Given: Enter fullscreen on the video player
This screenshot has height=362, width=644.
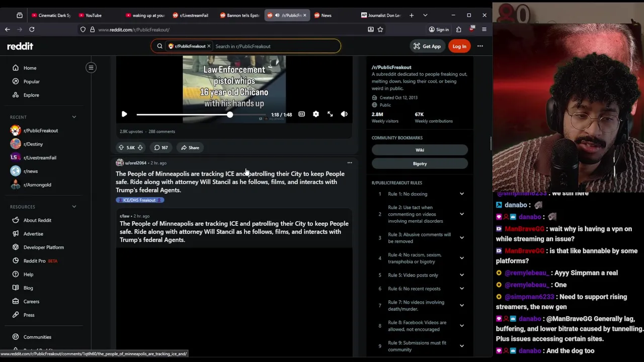Looking at the screenshot, I should pos(330,115).
